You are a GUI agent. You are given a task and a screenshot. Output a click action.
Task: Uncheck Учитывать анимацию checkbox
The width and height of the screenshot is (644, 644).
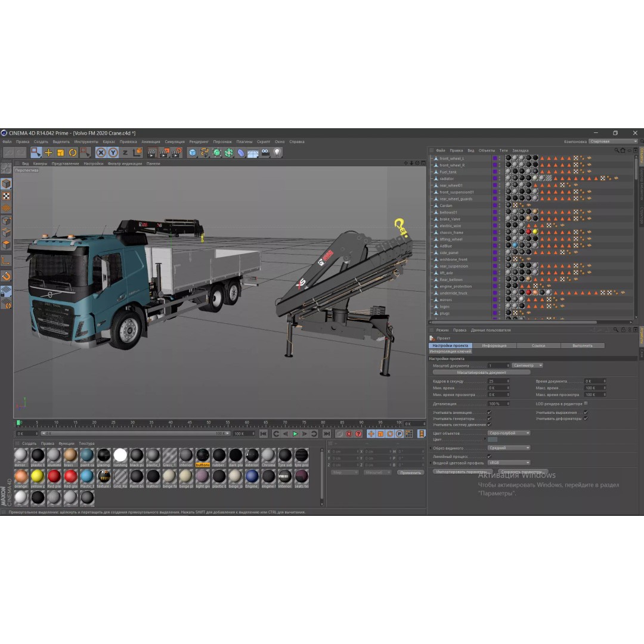pos(489,413)
